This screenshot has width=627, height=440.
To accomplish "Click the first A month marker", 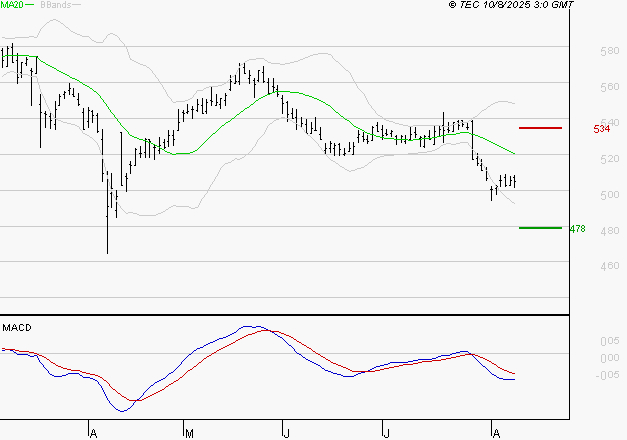I will point(93,434).
